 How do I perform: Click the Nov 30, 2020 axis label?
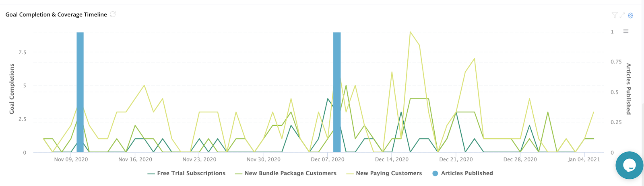[x=264, y=159]
